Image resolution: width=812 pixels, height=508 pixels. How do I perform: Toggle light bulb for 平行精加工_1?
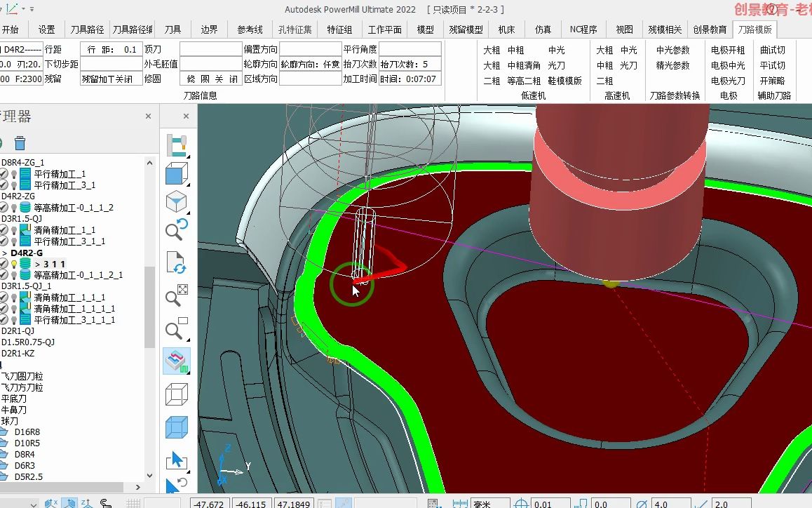point(14,174)
